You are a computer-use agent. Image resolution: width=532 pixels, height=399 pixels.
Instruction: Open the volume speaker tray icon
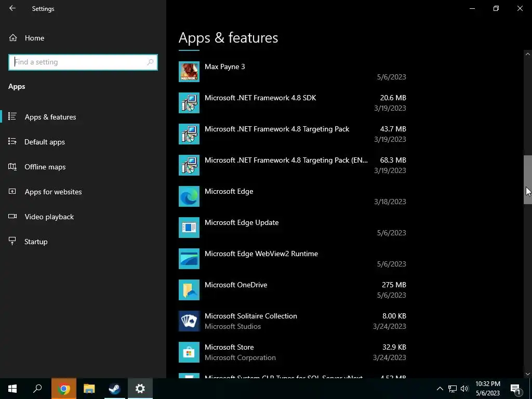point(464,389)
